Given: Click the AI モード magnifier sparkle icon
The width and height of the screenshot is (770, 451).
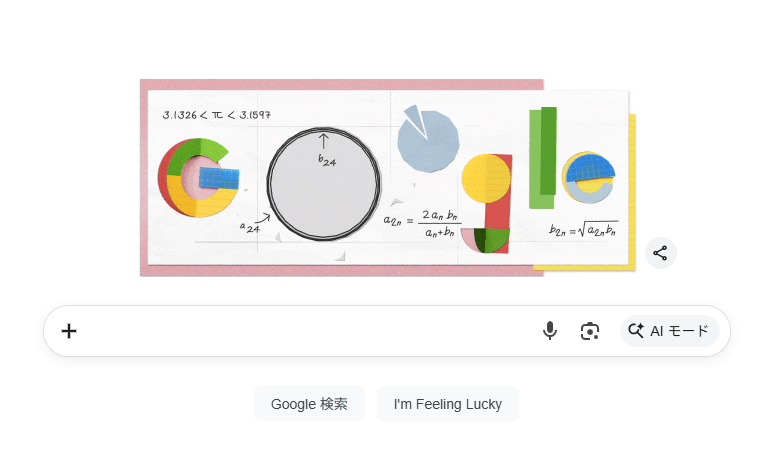Looking at the screenshot, I should click(636, 331).
